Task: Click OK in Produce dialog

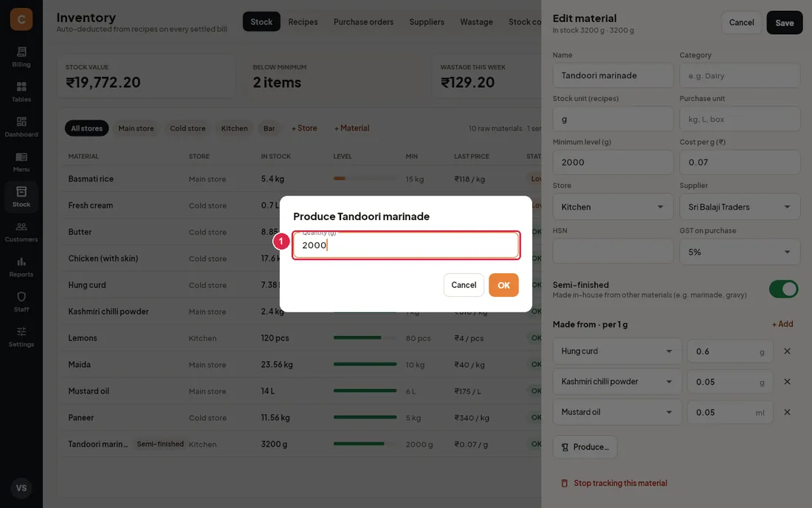Action: click(x=503, y=285)
